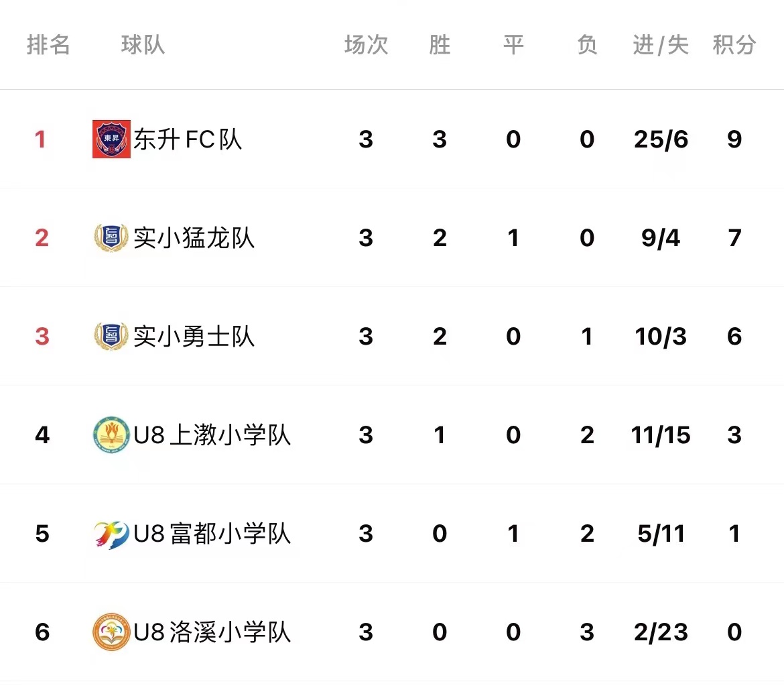Click the 实小猛龙队 blue crest icon

[x=111, y=237]
